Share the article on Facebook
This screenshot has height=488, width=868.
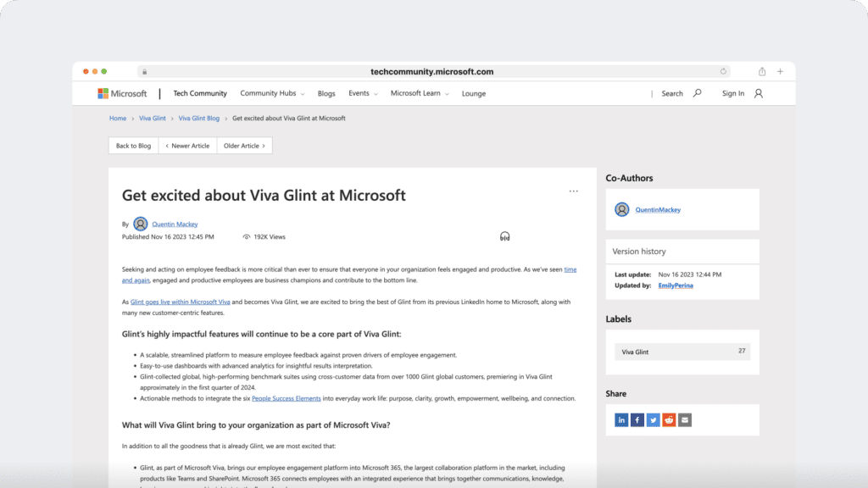point(637,419)
